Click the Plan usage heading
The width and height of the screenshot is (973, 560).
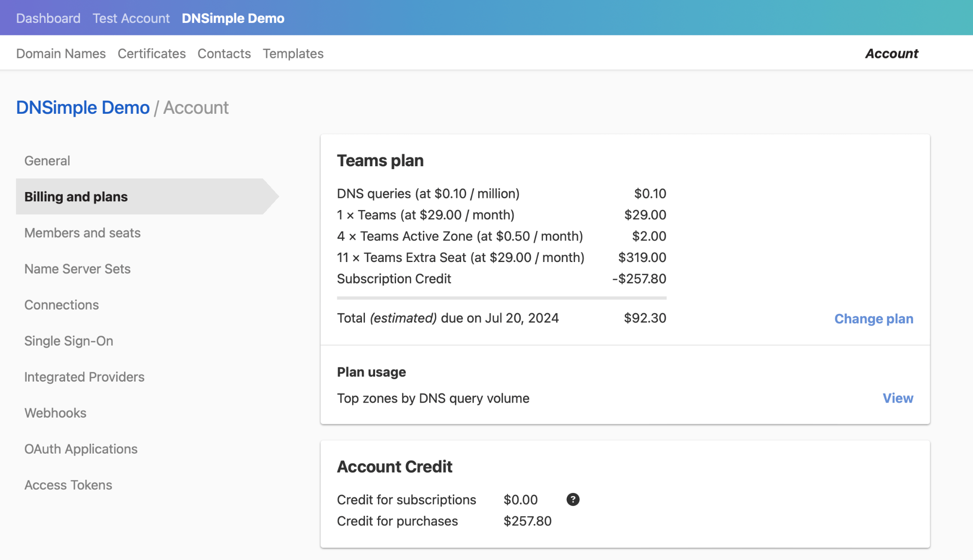click(x=372, y=372)
